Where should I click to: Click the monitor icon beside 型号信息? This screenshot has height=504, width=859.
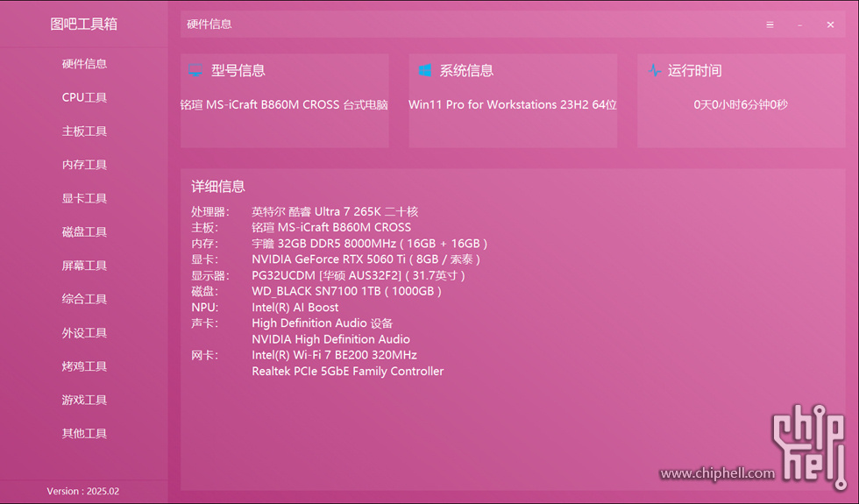195,70
